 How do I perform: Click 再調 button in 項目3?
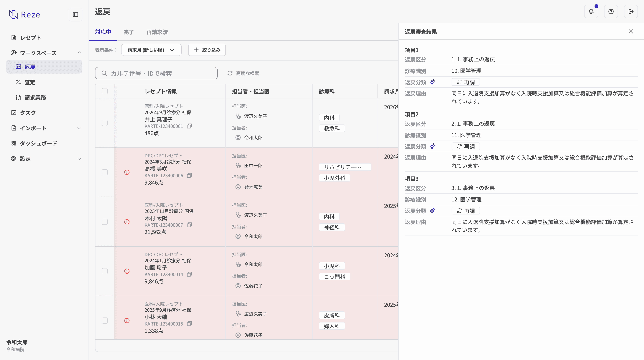[x=466, y=211]
